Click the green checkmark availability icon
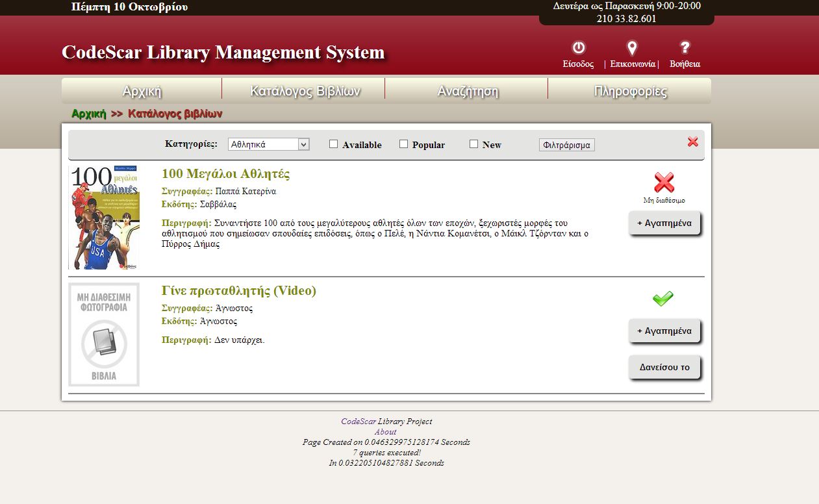The width and height of the screenshot is (819, 504). (x=662, y=299)
